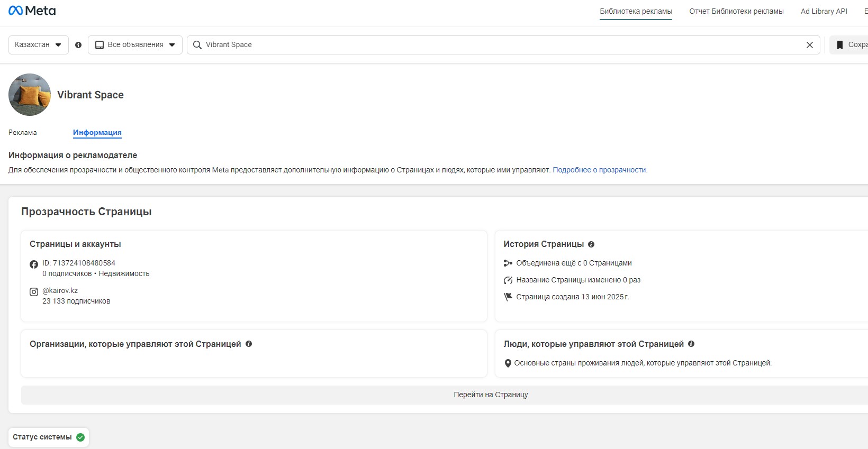Click the Instagram icon next to @kairov.kz
Screen dimensions: 868x449
point(34,292)
